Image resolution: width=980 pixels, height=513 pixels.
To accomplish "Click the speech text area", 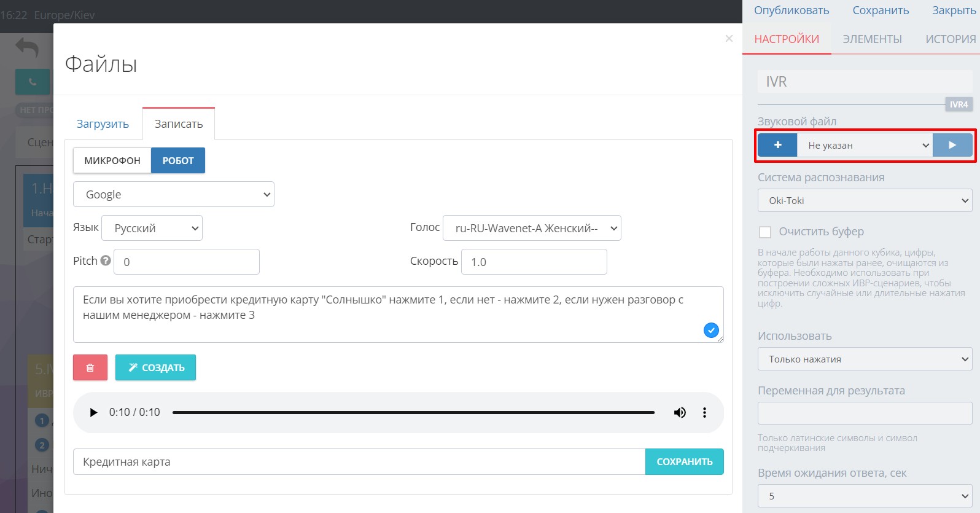I will pyautogui.click(x=399, y=315).
